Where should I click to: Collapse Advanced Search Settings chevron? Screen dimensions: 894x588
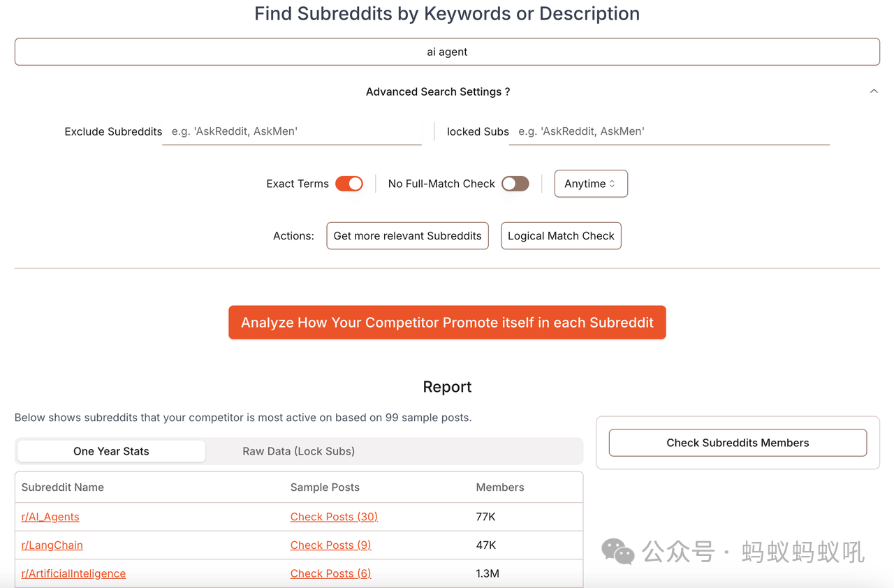(x=874, y=91)
